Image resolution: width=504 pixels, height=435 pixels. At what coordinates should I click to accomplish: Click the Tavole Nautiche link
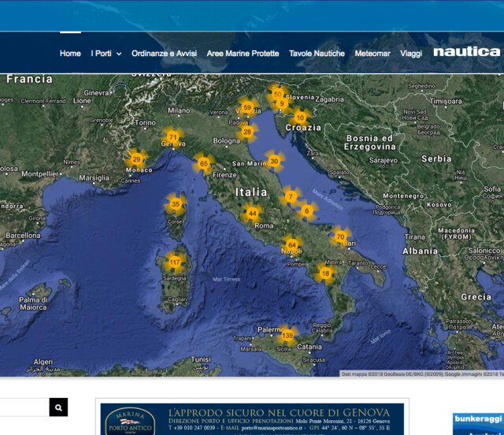pos(317,54)
